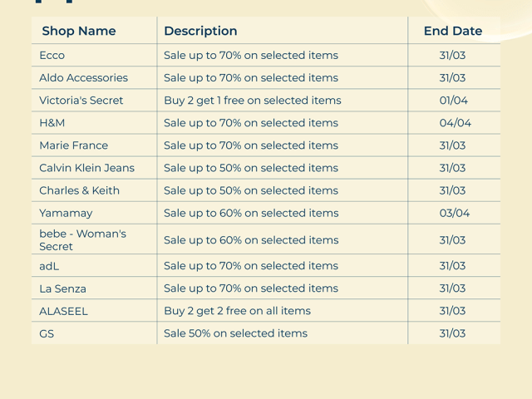Open the Yamamay shop entry
The width and height of the screenshot is (532, 399).
click(66, 213)
